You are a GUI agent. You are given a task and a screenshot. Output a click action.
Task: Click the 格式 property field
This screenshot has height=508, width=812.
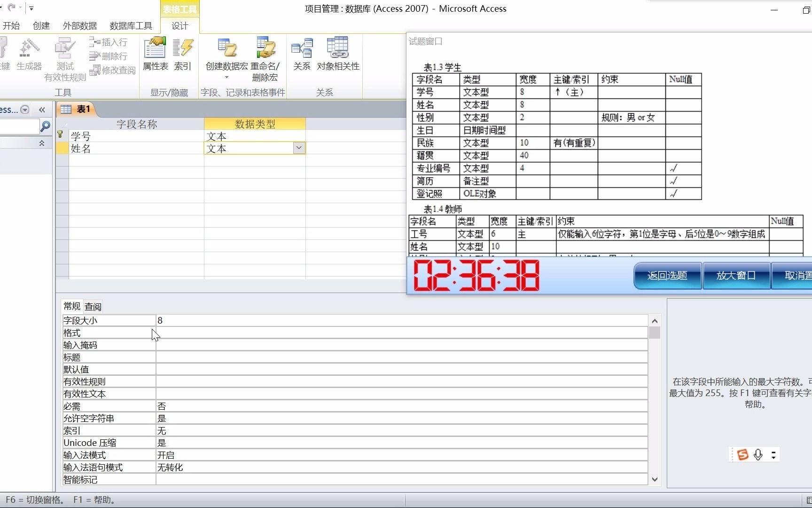coord(402,333)
